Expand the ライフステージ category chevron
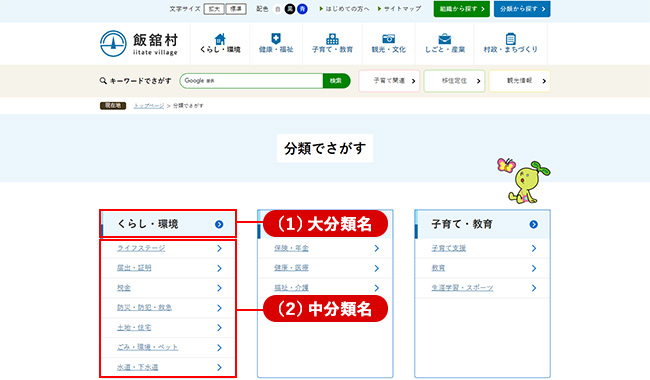This screenshot has width=650, height=380. point(219,248)
